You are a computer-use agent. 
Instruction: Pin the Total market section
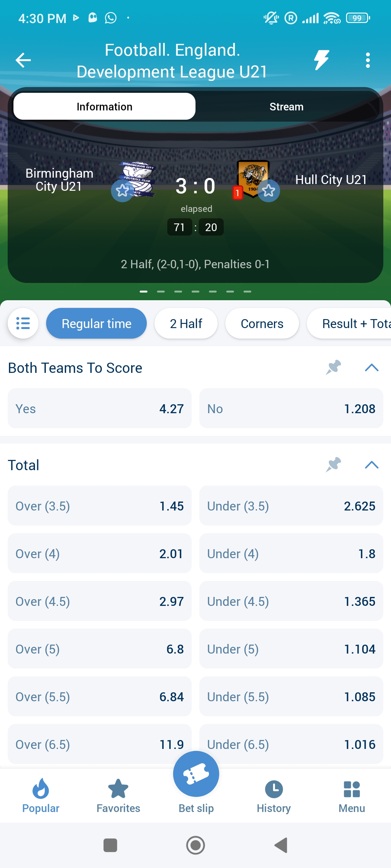coord(333,465)
